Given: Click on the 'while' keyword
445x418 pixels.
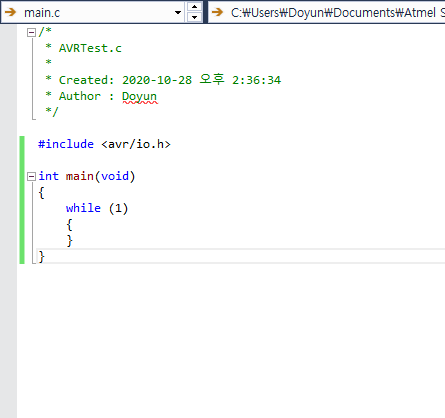Looking at the screenshot, I should [x=83, y=208].
